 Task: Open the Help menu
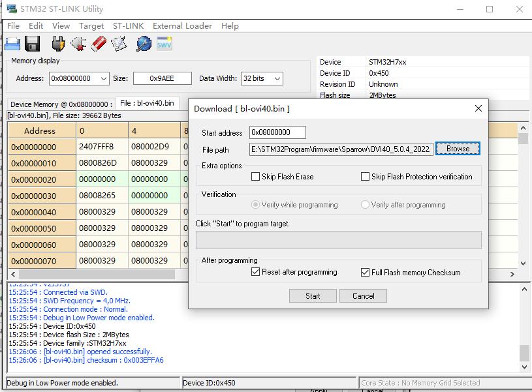point(230,26)
